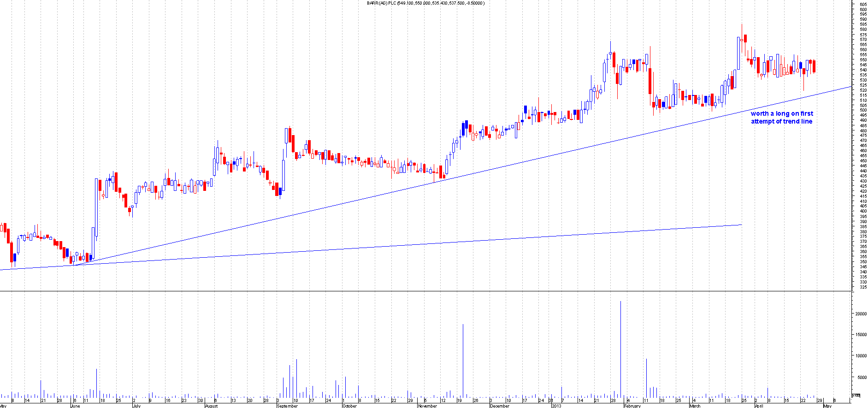Click the November month label
The width and height of the screenshot is (868, 408).
427,406
